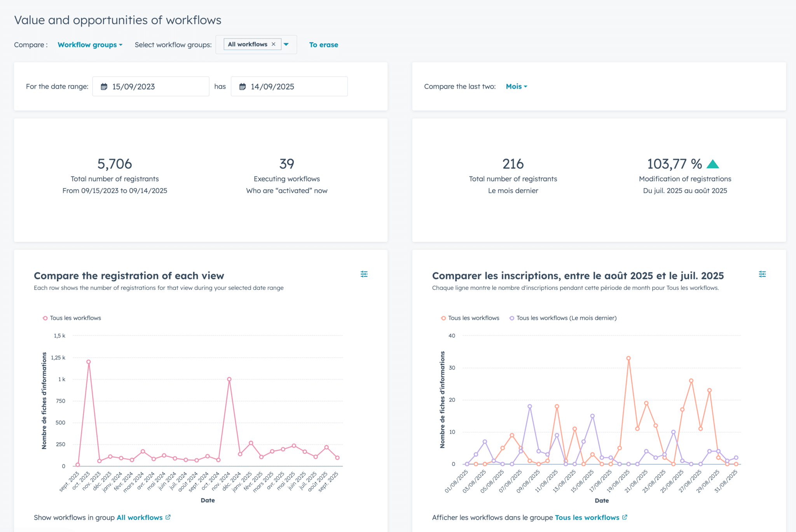Screen dimensions: 796x532
Task: Click the Value and opportunities of workflows heading
Action: 118,20
